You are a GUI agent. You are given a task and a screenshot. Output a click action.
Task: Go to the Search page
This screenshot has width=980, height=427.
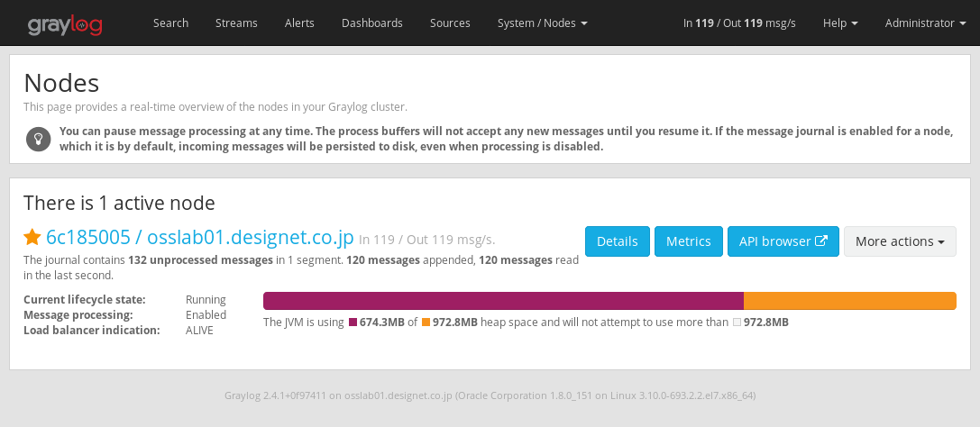(x=170, y=23)
